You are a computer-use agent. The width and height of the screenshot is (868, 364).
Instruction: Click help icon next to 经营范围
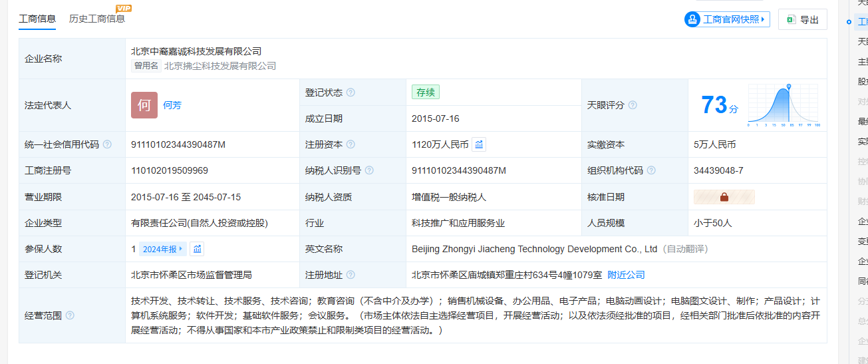(x=70, y=315)
